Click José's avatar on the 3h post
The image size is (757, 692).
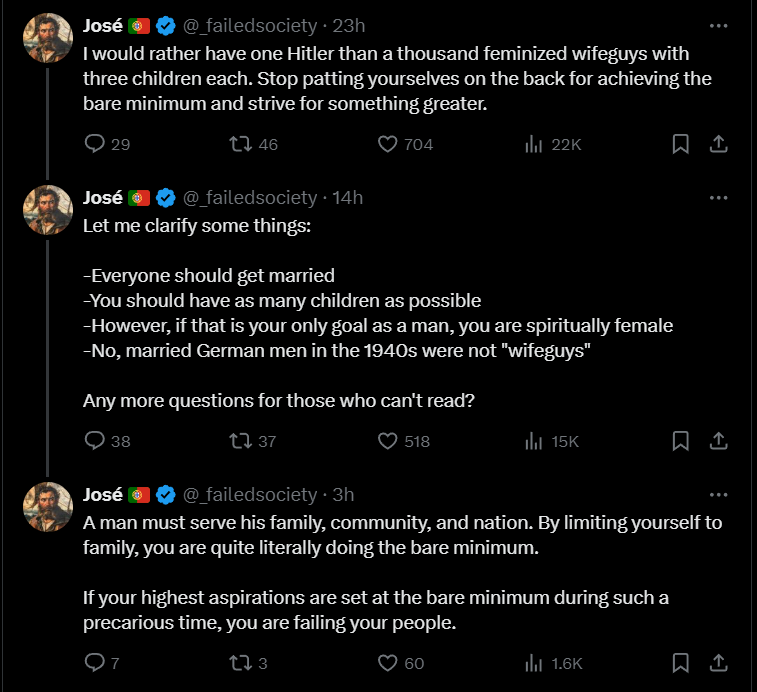point(48,507)
